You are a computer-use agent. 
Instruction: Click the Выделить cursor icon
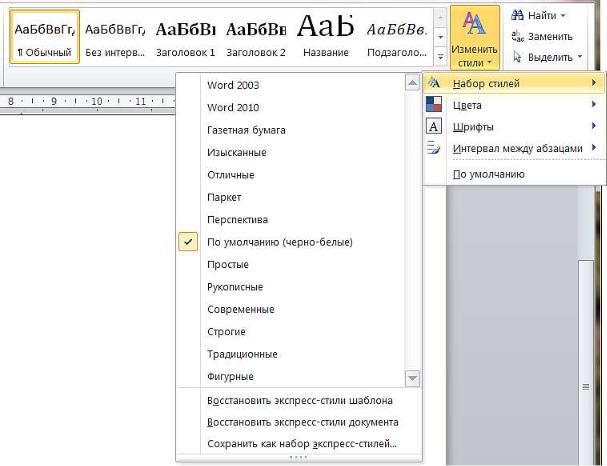(517, 57)
